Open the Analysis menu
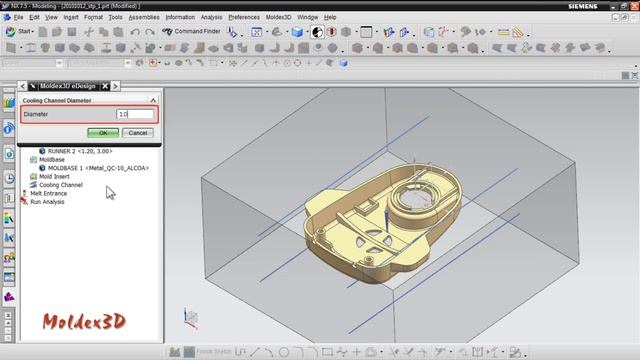Screen dimensions: 640x360 [x=211, y=17]
